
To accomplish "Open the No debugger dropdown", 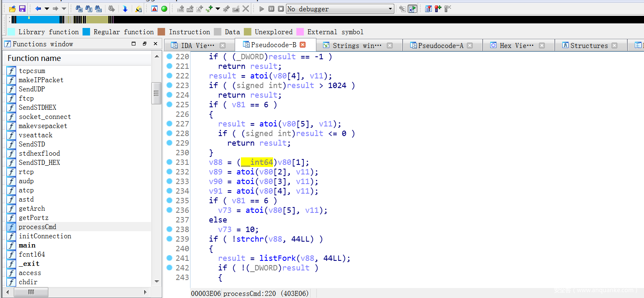I will 390,9.
